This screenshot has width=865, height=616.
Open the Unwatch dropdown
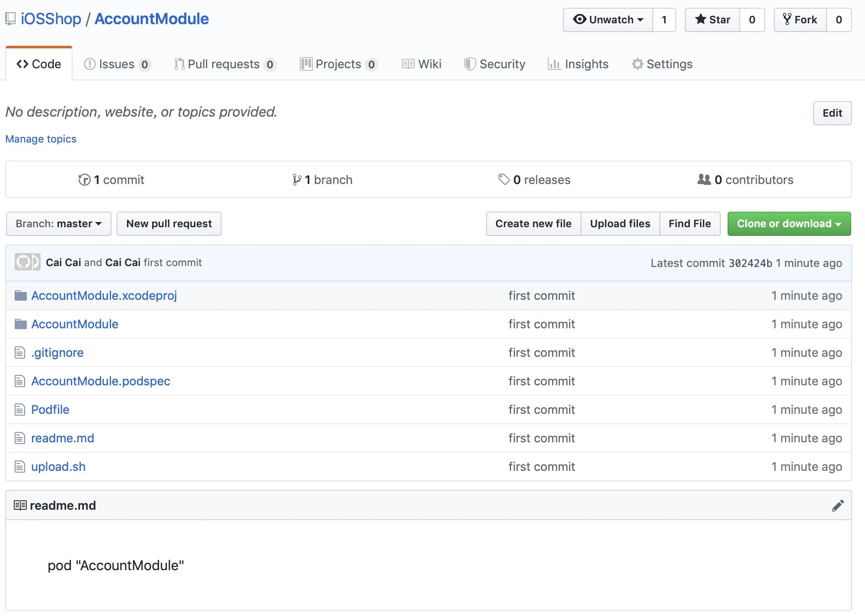click(608, 20)
